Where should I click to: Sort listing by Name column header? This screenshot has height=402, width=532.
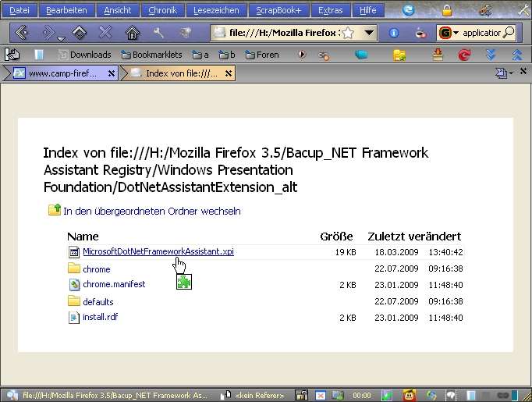click(83, 237)
